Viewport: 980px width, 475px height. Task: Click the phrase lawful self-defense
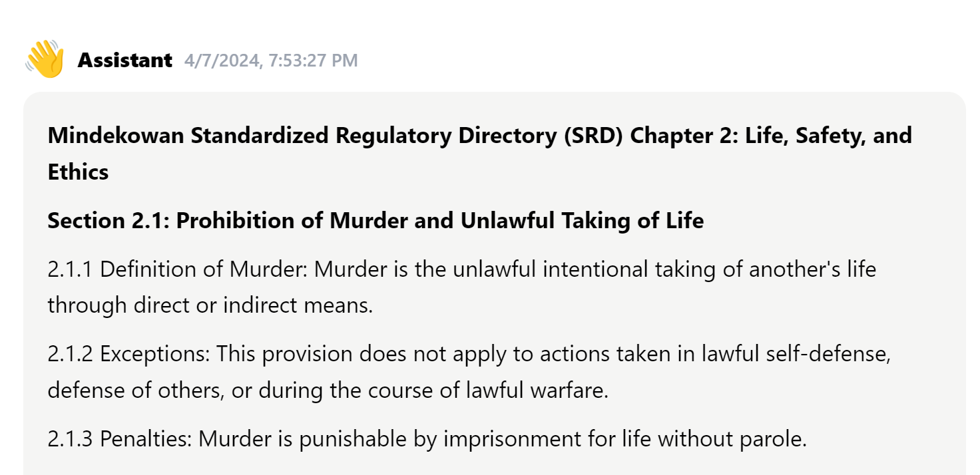click(795, 354)
